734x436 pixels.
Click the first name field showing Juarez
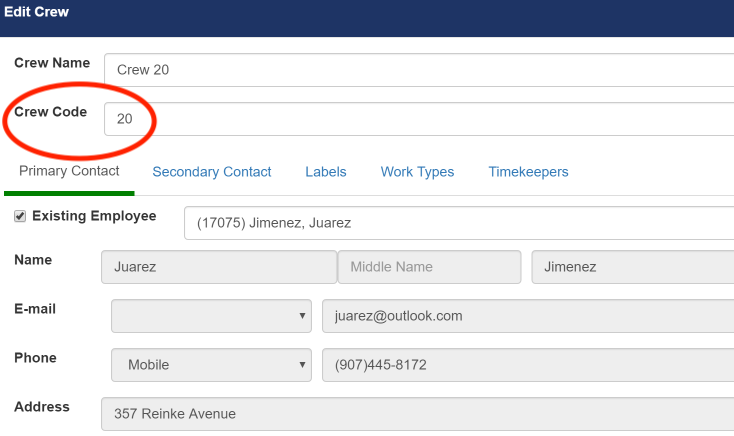point(219,267)
